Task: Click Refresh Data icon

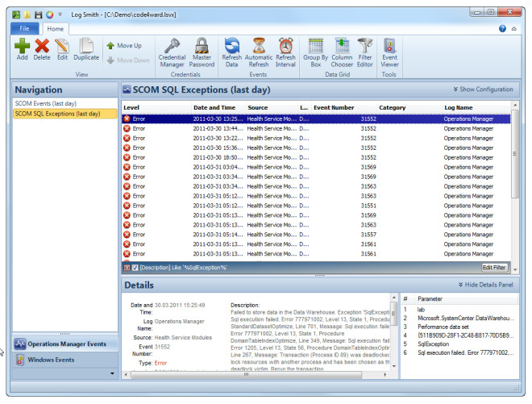Action: pyautogui.click(x=231, y=45)
